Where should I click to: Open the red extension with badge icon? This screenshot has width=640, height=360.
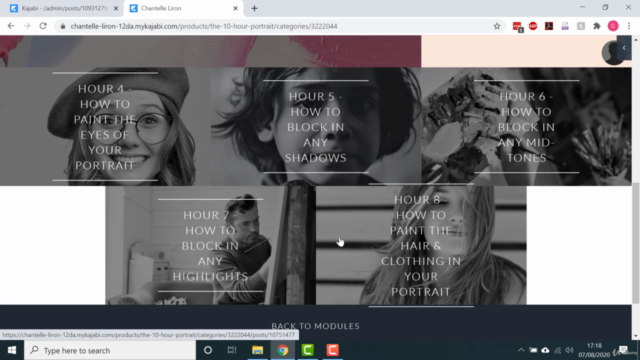coord(518,27)
